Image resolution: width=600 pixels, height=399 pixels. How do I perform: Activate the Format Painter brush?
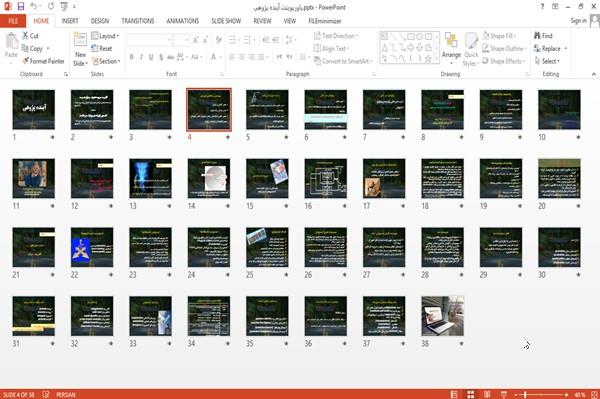(43, 61)
